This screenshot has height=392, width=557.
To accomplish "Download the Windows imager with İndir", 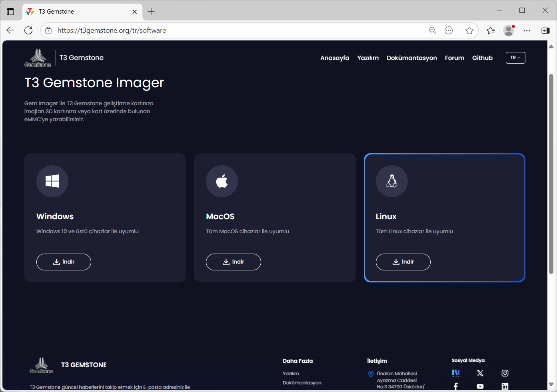I will click(64, 262).
